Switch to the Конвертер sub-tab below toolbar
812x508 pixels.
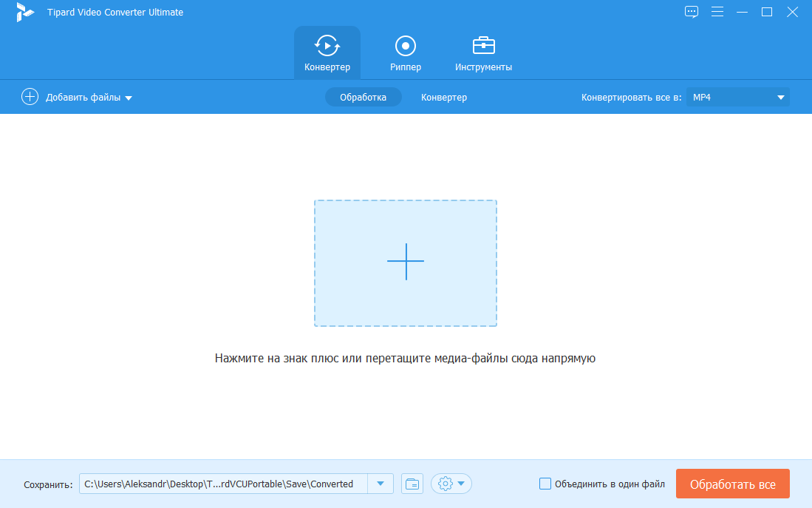[443, 97]
